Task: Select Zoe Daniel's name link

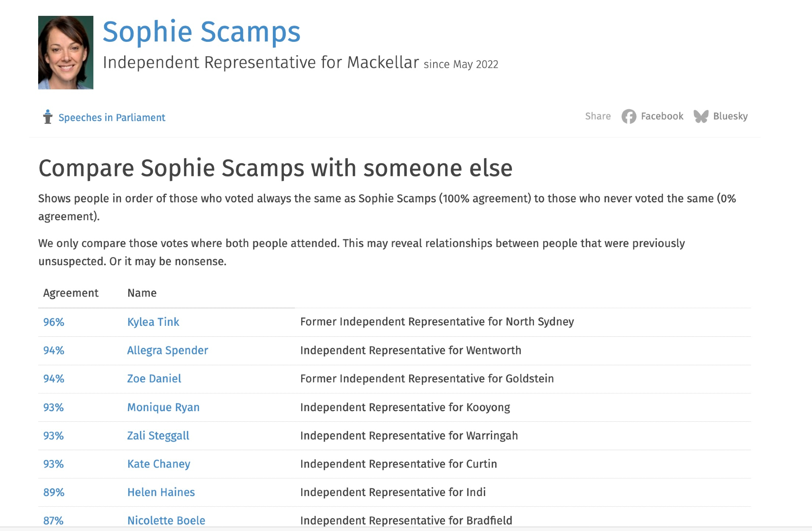Action: pos(154,379)
